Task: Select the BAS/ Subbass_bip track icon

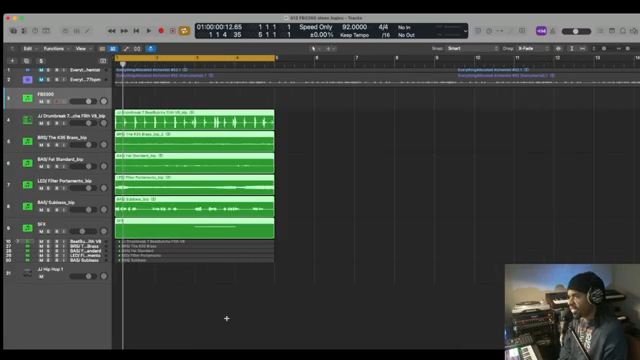Action: (27, 207)
